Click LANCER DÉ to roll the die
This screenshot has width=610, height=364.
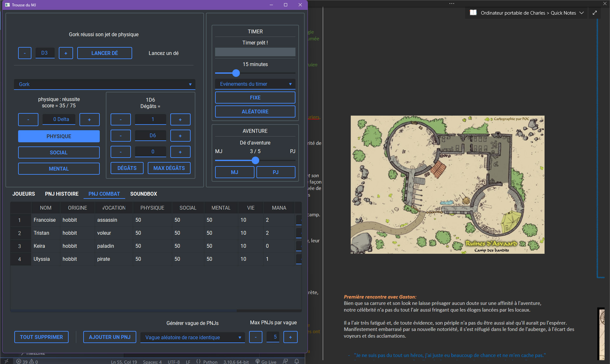(x=105, y=53)
